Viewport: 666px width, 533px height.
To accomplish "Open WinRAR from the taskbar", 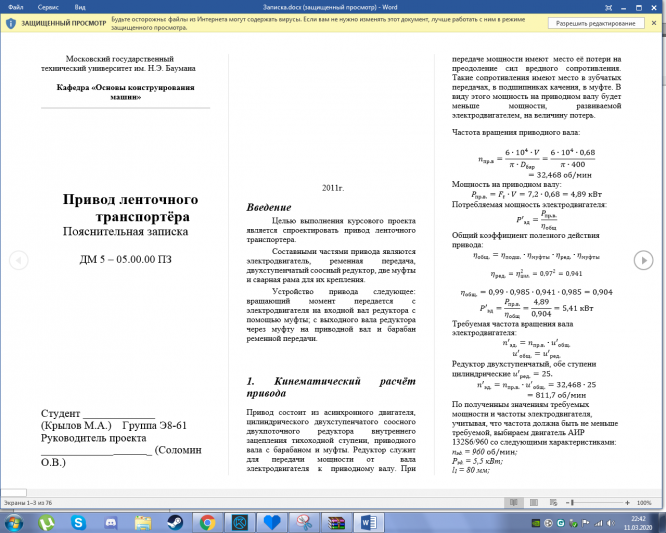I will (336, 522).
